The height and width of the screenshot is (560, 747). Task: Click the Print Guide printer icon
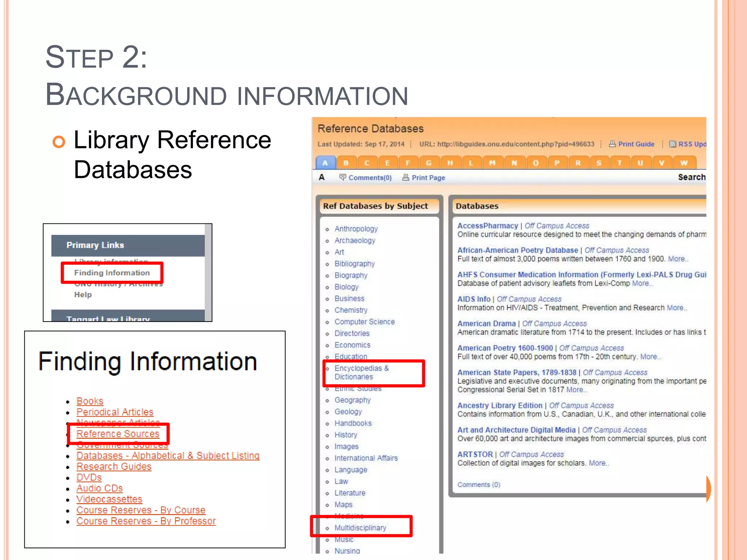pyautogui.click(x=612, y=144)
